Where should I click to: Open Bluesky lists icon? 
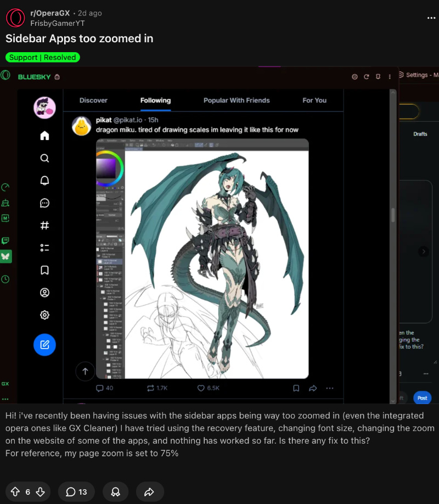[x=44, y=248]
